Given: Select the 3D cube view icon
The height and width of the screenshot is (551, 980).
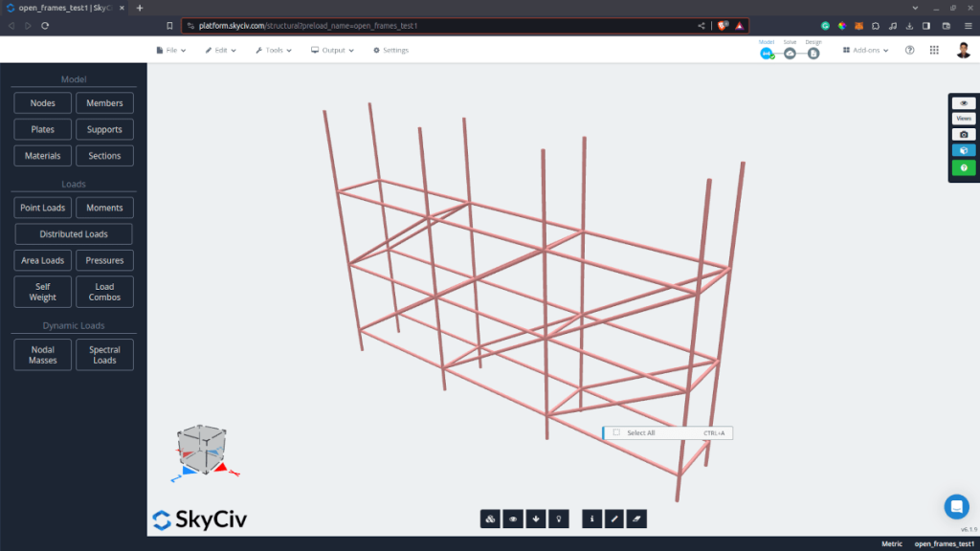Looking at the screenshot, I should [964, 150].
